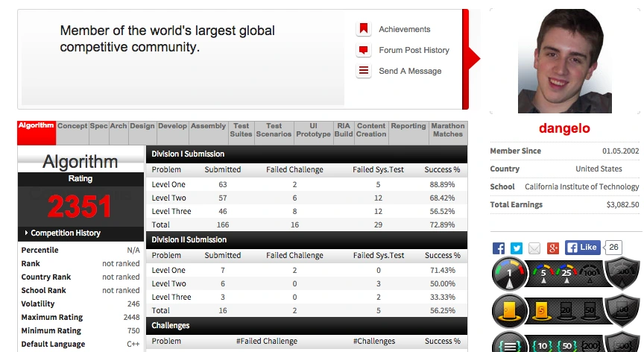Click the curly-brace badge numbered 200
The image size is (644, 352).
(590, 346)
